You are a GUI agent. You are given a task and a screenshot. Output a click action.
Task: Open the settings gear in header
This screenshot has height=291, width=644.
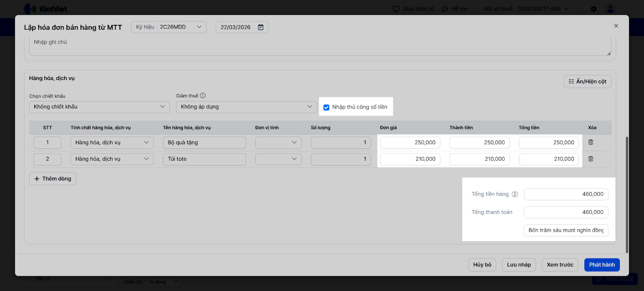tap(594, 9)
